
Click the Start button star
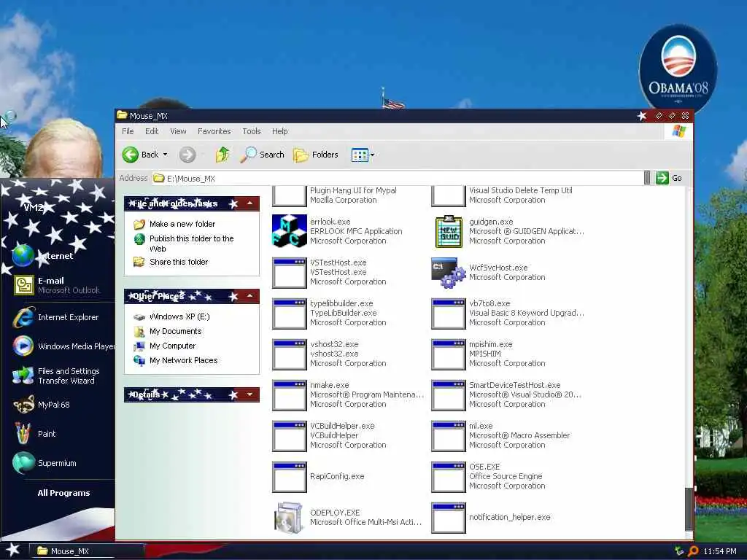click(12, 551)
